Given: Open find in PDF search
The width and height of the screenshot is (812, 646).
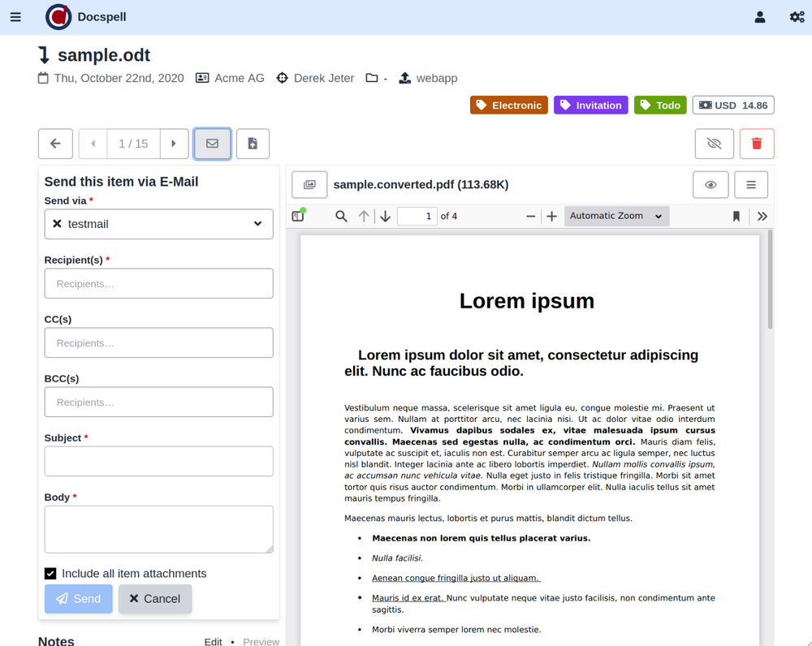Looking at the screenshot, I should click(x=341, y=216).
